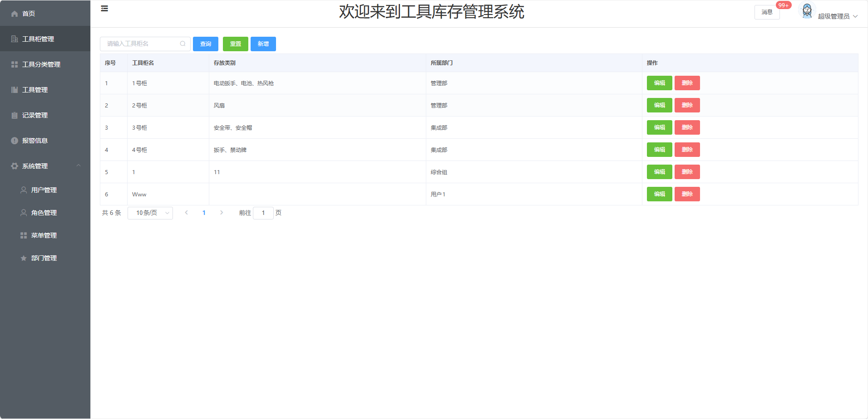Click the sidebar collapse hamburger icon
The image size is (868, 419).
pos(104,9)
